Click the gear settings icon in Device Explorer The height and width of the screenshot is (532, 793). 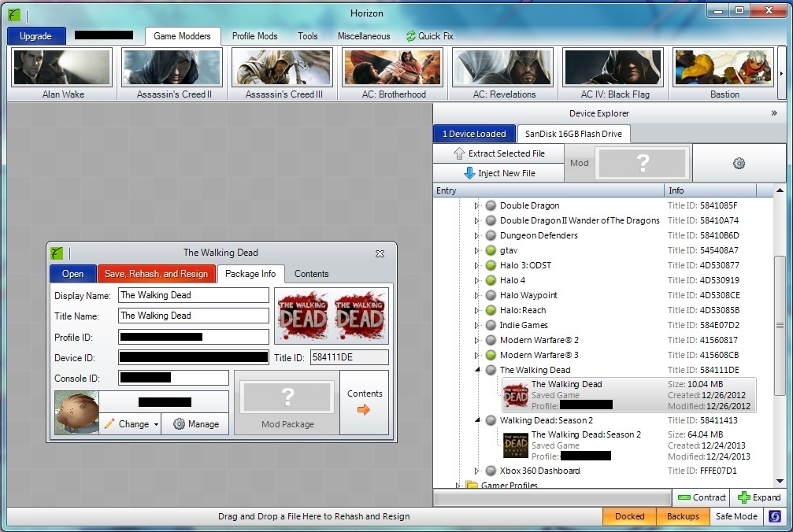point(739,163)
